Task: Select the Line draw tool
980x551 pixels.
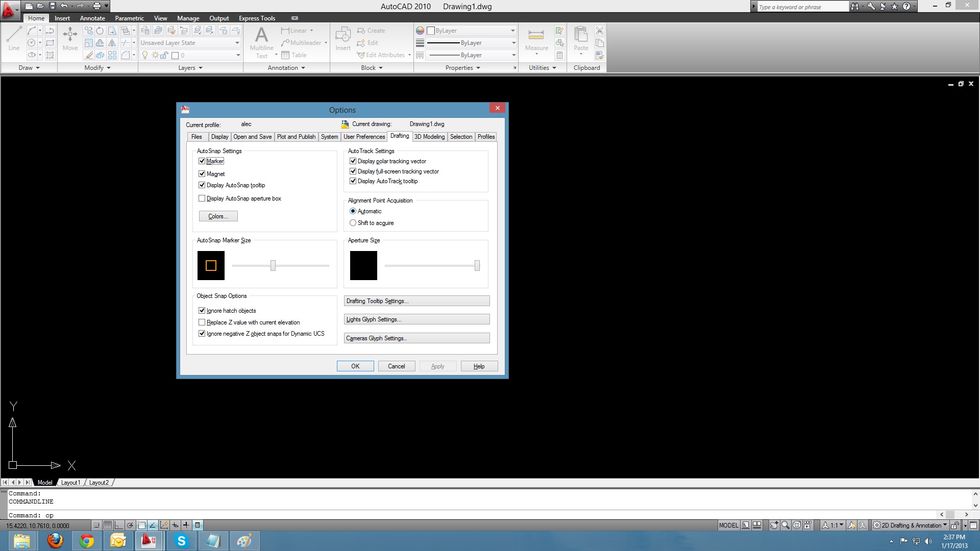Action: [14, 38]
